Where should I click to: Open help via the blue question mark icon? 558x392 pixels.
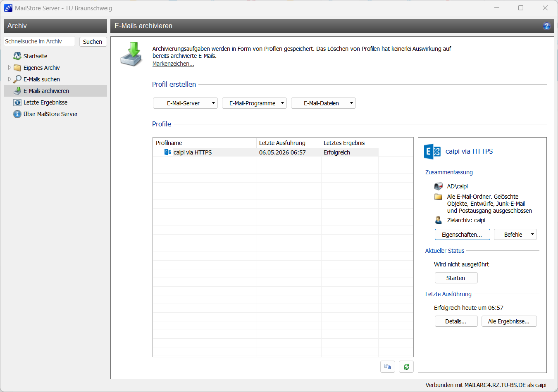(x=546, y=26)
